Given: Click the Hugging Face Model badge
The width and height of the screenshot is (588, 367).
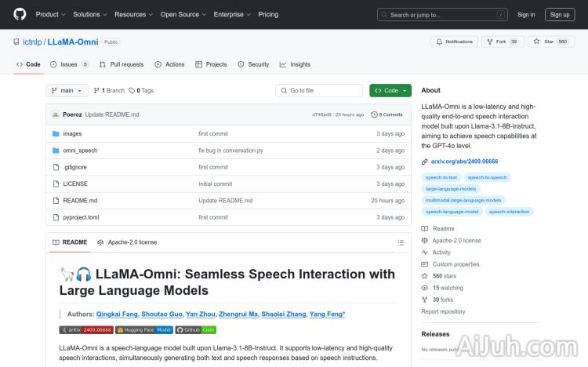Looking at the screenshot, I should (144, 330).
